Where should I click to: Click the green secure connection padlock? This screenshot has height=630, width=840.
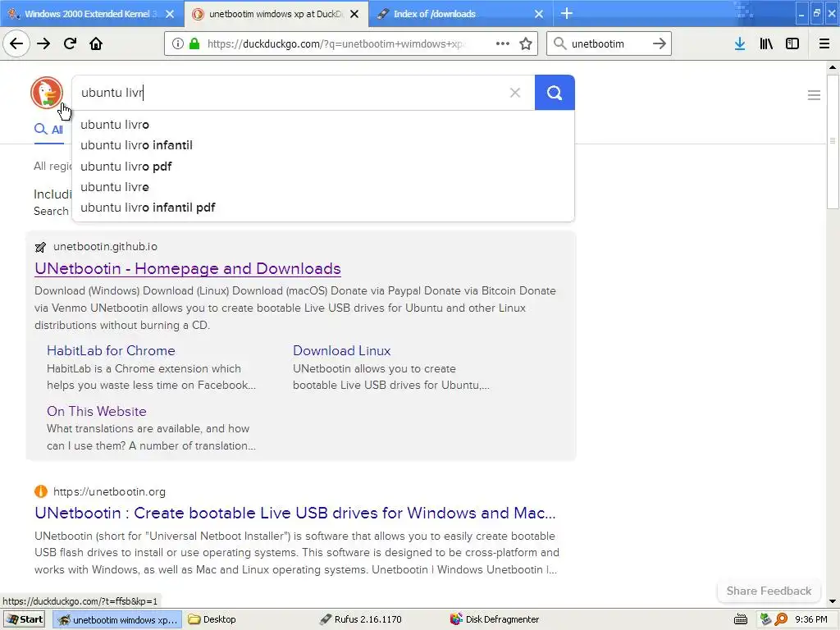tap(194, 43)
